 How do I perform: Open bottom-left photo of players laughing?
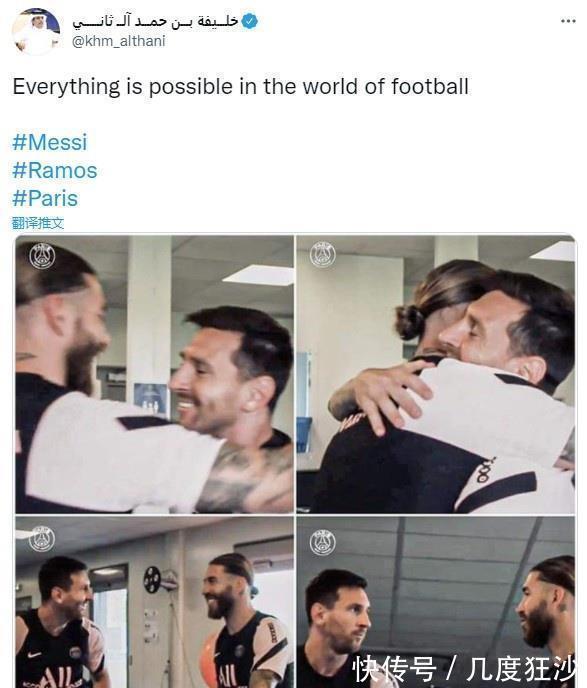pos(154,602)
